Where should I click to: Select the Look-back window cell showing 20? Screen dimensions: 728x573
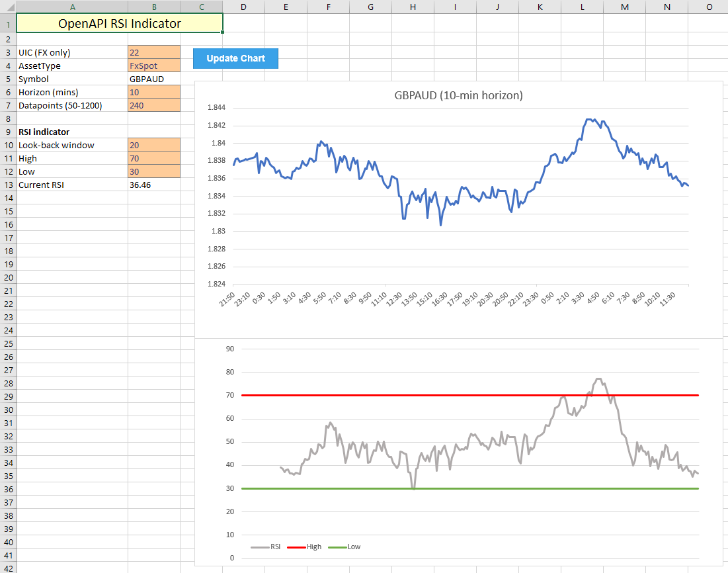point(153,145)
